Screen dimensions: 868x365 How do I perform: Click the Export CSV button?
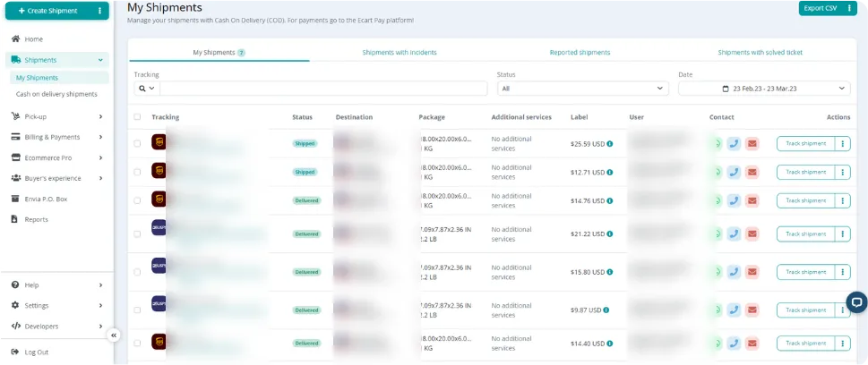click(x=821, y=8)
